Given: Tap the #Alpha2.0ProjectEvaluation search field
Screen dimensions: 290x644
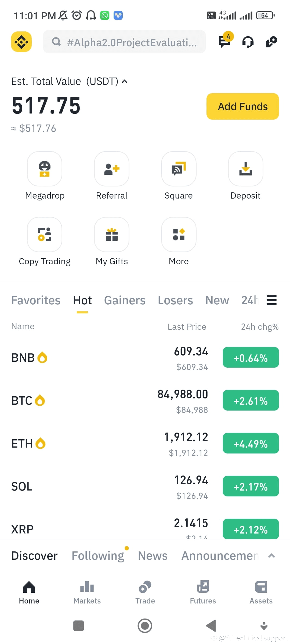Looking at the screenshot, I should click(x=124, y=42).
